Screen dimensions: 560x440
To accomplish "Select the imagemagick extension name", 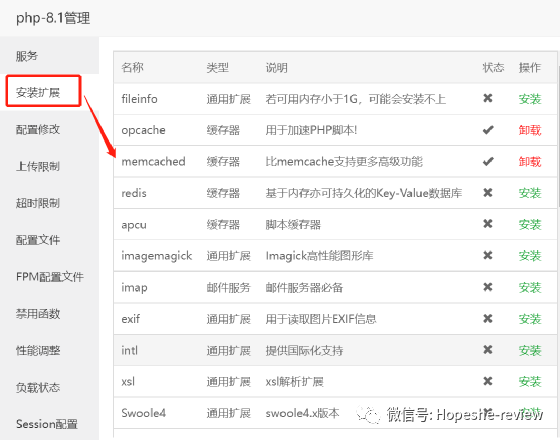I will [x=157, y=256].
